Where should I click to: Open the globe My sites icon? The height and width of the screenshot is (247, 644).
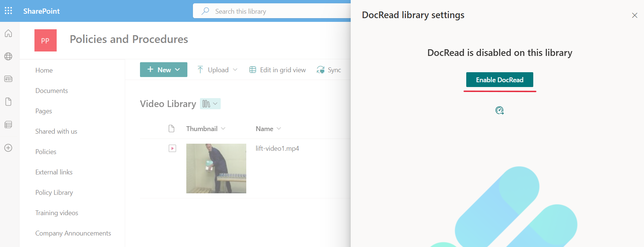click(x=9, y=56)
